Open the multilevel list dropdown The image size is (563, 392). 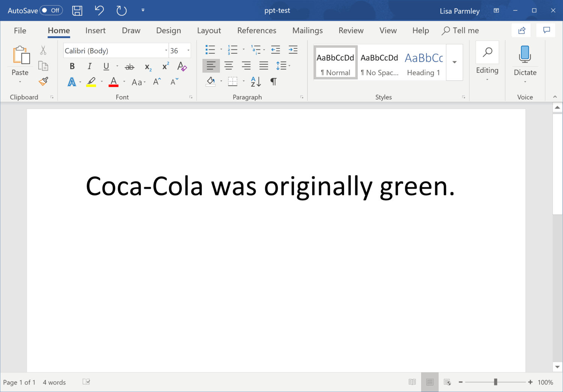tap(264, 50)
